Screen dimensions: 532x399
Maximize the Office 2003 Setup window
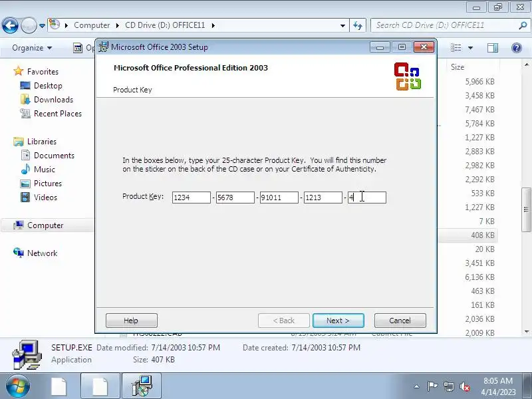coord(402,47)
